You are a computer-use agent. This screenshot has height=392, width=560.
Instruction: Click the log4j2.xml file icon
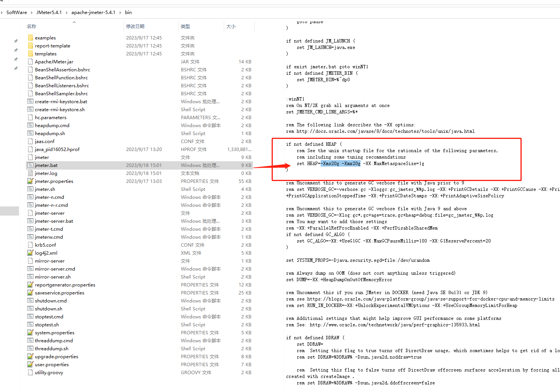(30, 253)
